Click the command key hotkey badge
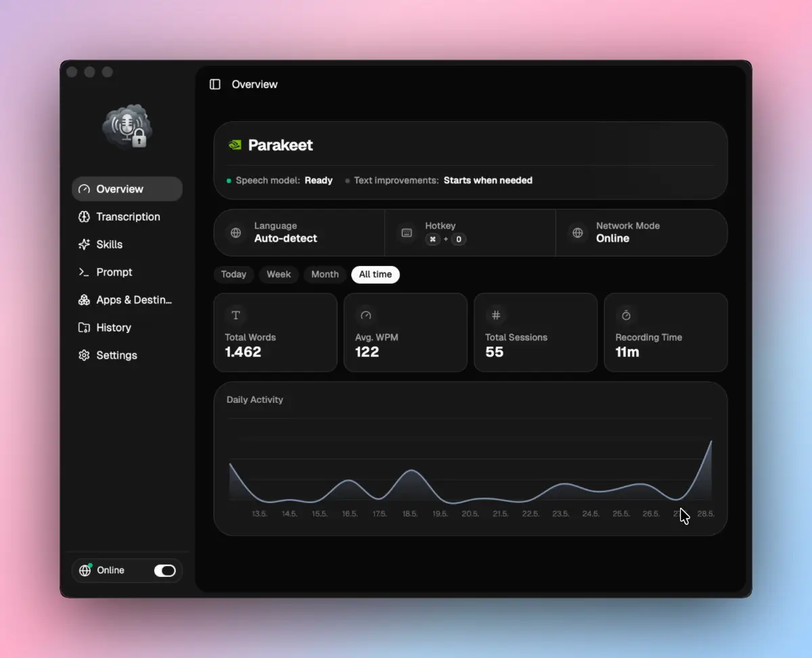812x658 pixels. 433,240
